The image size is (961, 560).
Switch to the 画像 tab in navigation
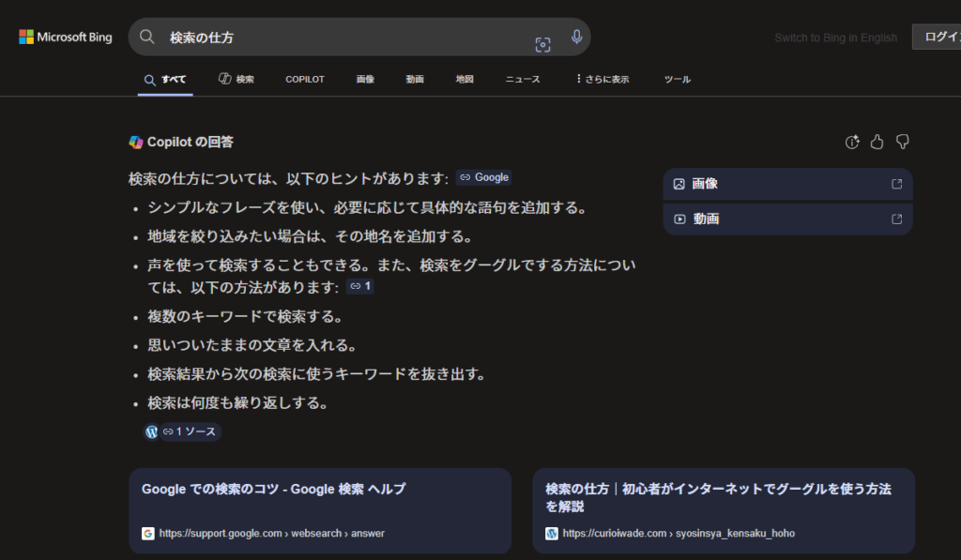tap(365, 80)
